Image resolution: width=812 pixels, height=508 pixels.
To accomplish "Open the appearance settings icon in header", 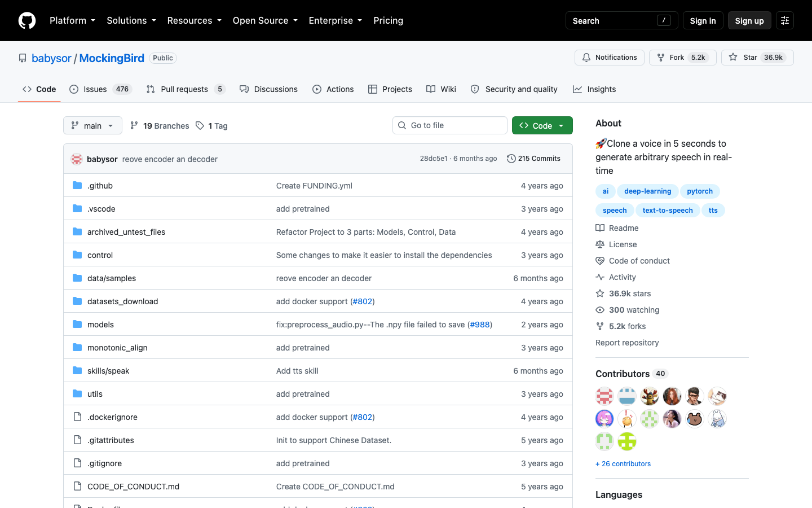I will 785,20.
